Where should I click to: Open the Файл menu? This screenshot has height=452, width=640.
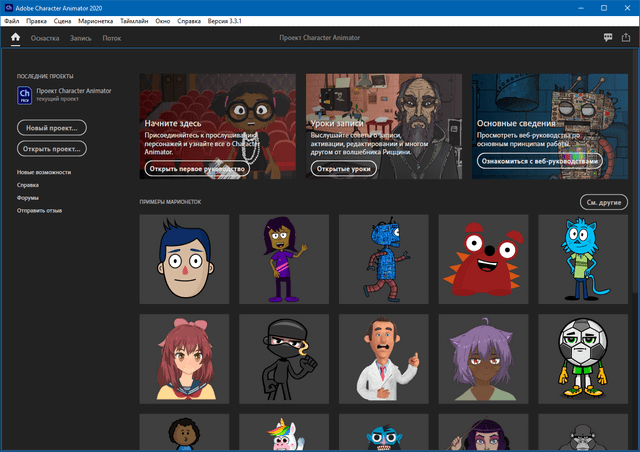(12, 21)
